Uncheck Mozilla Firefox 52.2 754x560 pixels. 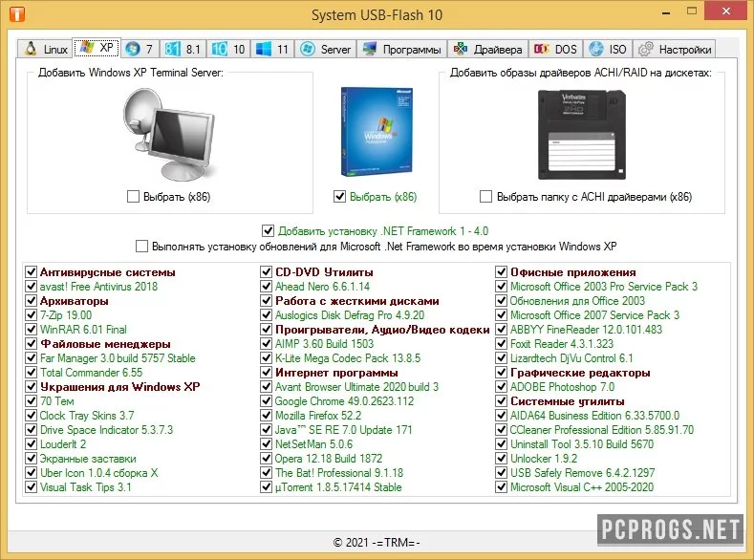[267, 416]
